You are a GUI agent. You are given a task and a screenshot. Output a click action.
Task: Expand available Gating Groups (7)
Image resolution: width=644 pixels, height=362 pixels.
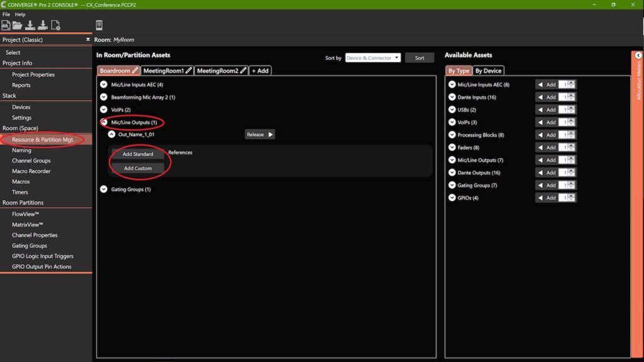[x=452, y=185]
